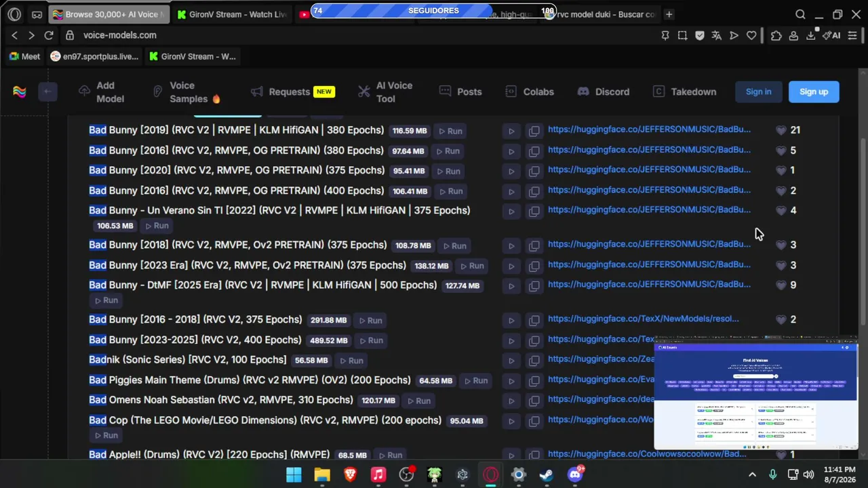
Task: Open Discord from the taskbar
Action: 575,474
